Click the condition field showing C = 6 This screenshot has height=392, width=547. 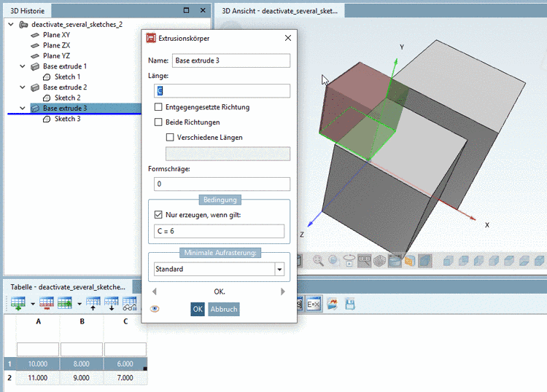click(219, 231)
